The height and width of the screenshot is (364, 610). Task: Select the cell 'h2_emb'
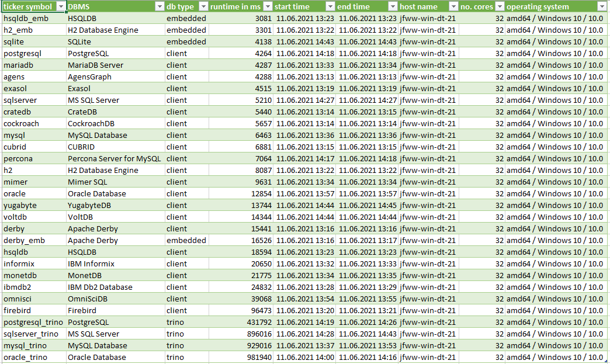[x=34, y=30]
